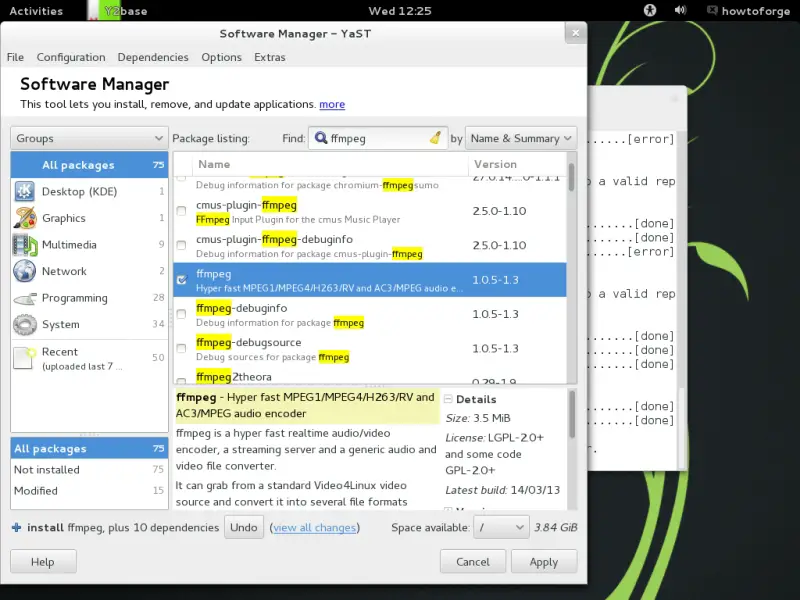Open the Recent packages document icon

(24, 357)
